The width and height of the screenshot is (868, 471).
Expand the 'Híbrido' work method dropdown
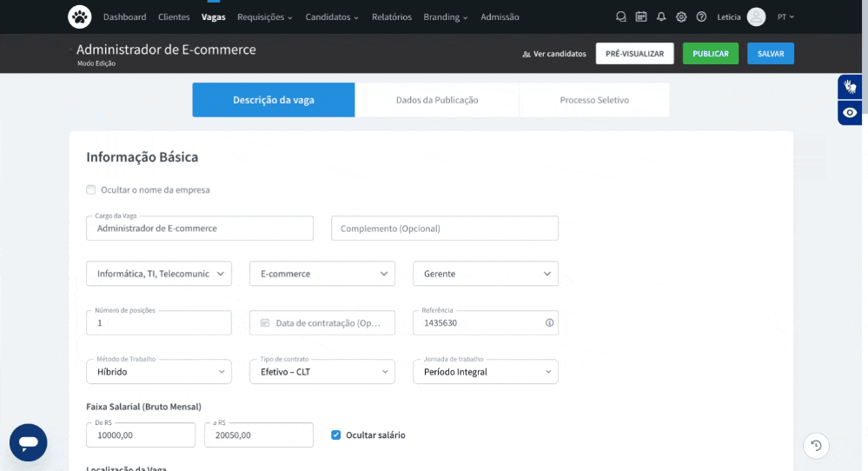pos(159,372)
